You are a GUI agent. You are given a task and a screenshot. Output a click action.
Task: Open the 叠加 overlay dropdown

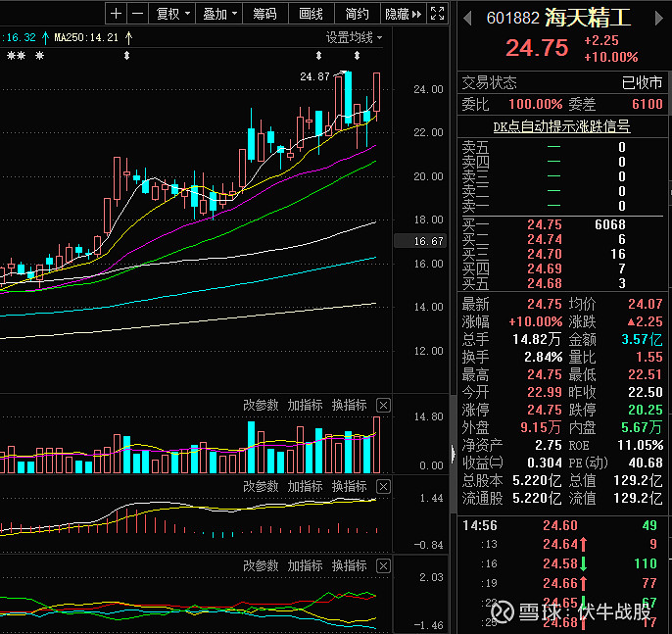click(x=219, y=14)
